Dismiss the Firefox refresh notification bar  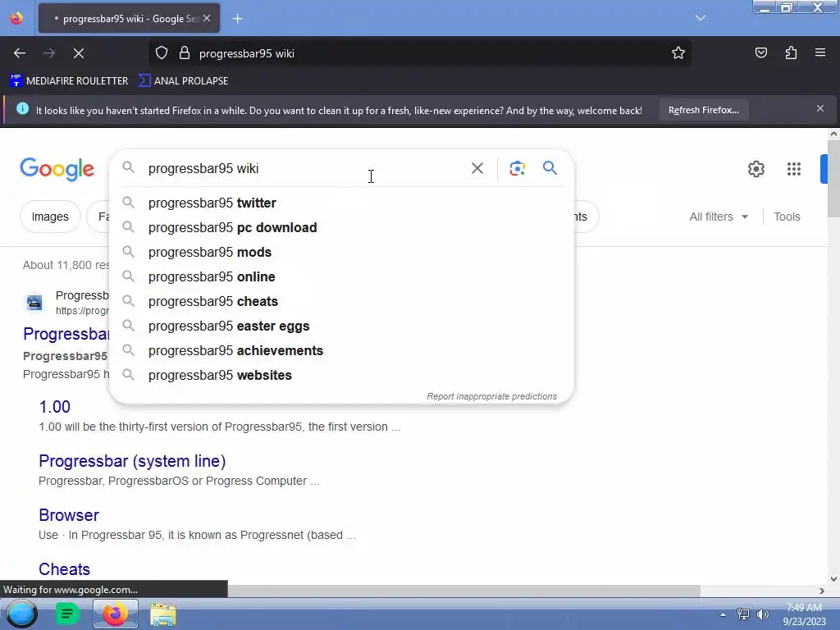820,109
